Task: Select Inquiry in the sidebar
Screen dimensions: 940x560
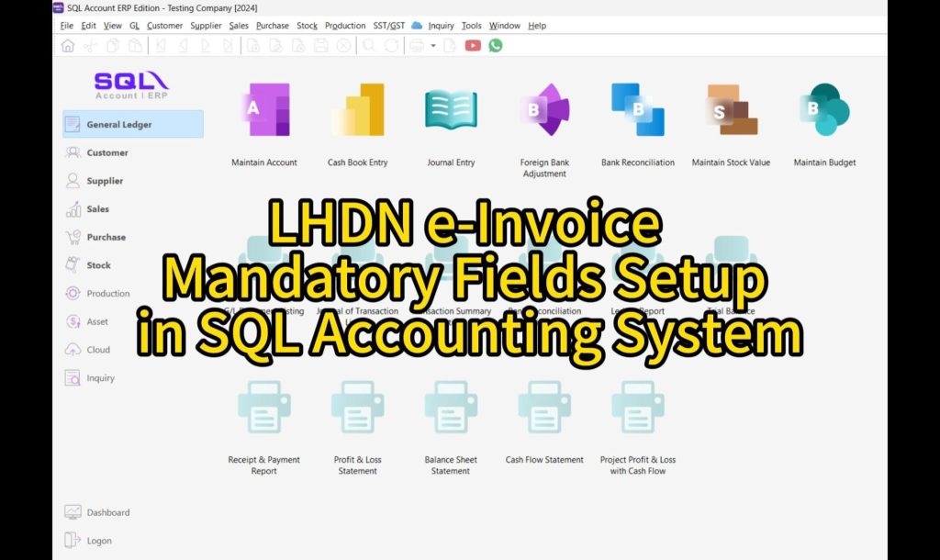Action: [89, 377]
